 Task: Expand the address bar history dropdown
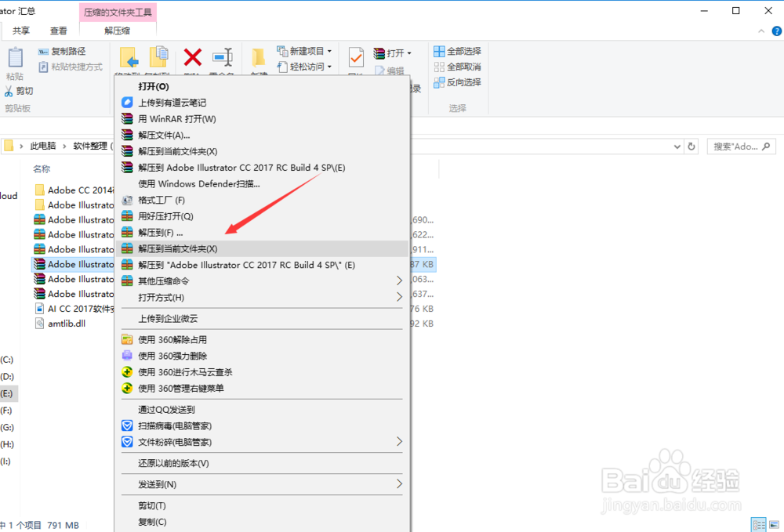(x=677, y=147)
